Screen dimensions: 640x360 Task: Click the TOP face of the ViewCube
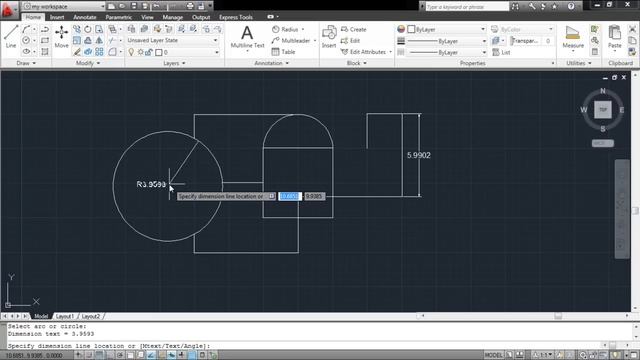[603, 110]
